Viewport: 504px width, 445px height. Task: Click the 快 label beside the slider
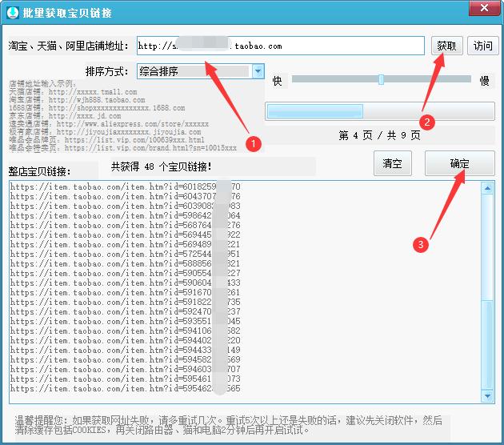coord(277,80)
